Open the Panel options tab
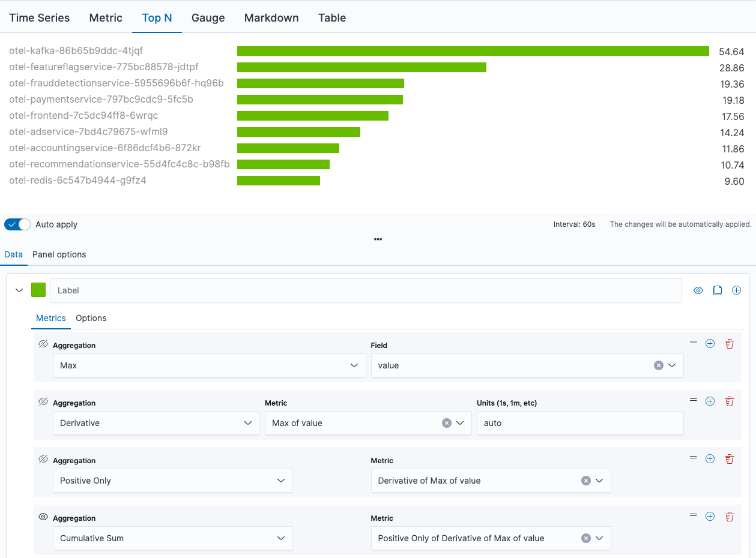 (x=59, y=254)
